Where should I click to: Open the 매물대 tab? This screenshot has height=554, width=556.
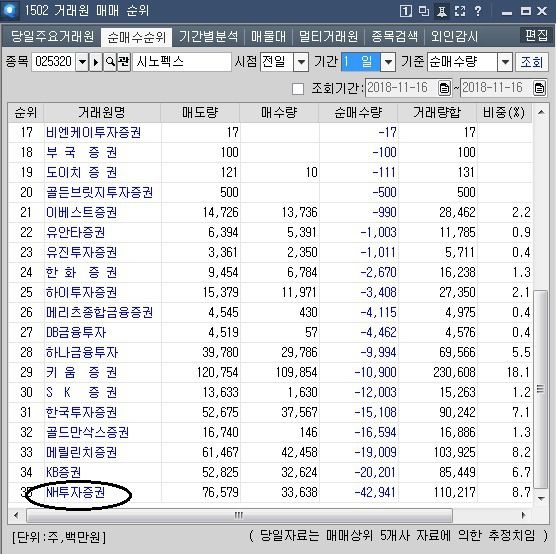268,36
